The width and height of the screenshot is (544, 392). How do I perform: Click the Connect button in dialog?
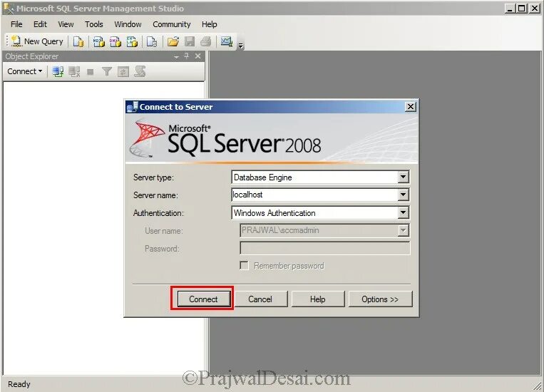pos(204,299)
